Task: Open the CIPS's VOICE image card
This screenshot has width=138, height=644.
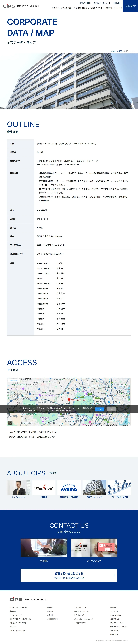Action: point(94,548)
